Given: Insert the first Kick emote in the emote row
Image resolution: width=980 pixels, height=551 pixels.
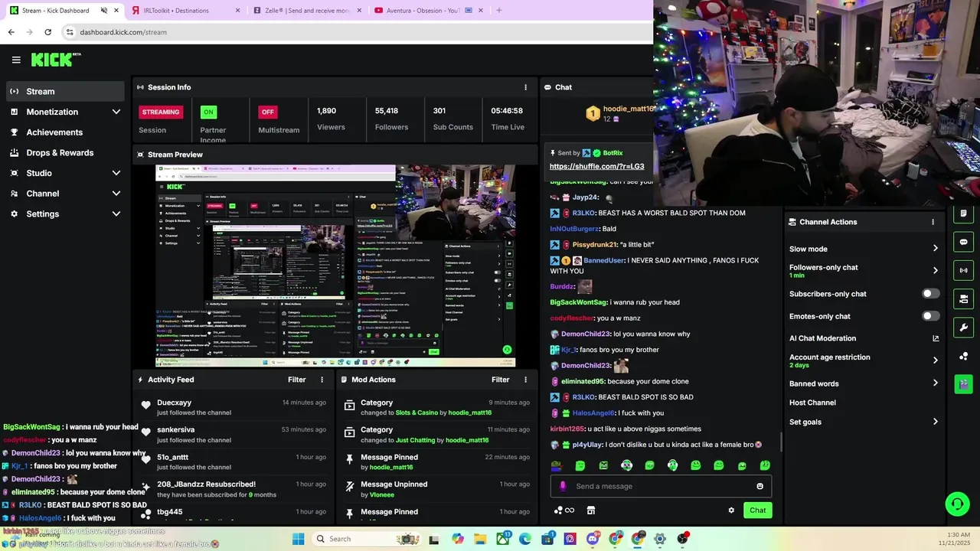Looking at the screenshot, I should pos(557,465).
